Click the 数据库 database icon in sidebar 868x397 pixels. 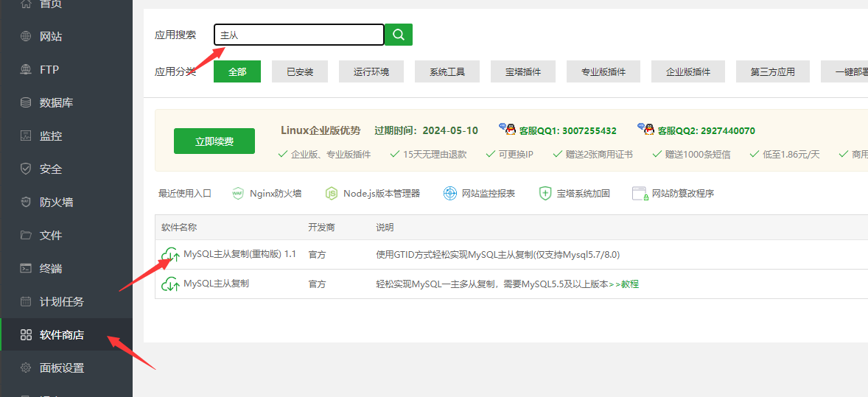26,102
